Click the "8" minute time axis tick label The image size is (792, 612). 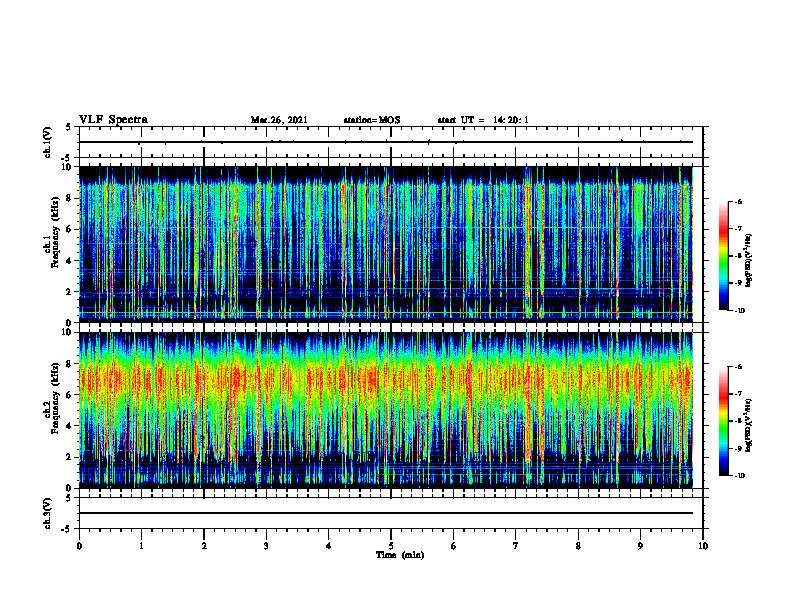click(x=578, y=546)
